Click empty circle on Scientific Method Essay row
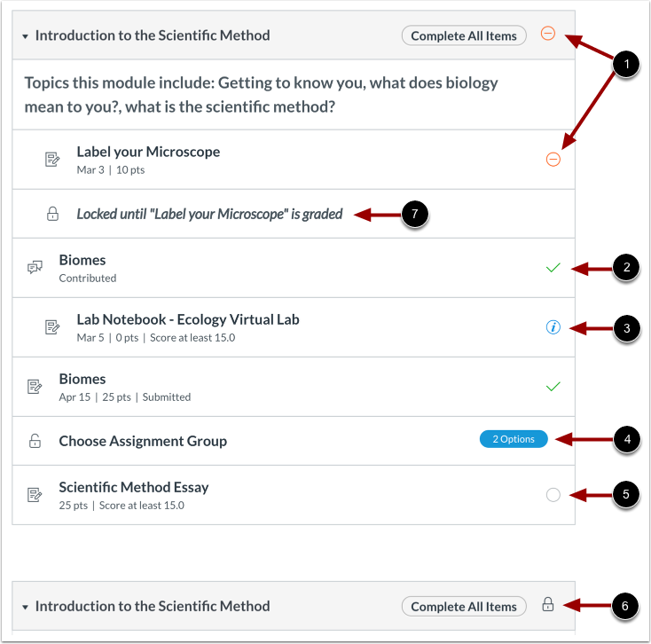 coord(553,495)
